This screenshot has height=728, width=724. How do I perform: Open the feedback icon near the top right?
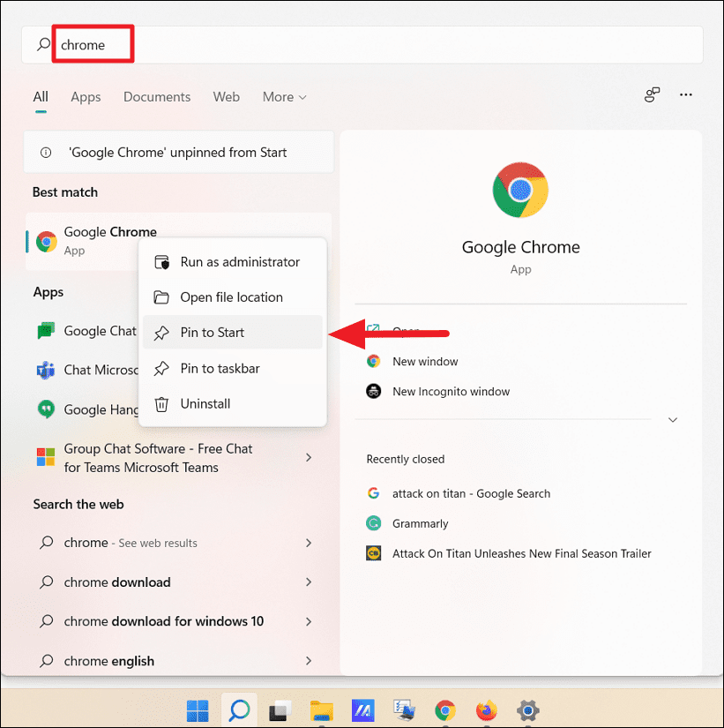coord(652,94)
